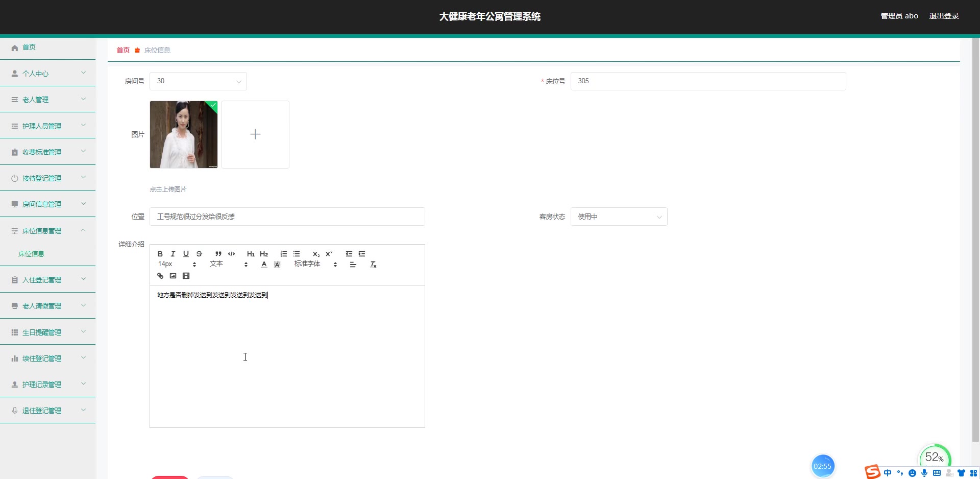Toggle underline formatting in the editor

186,254
